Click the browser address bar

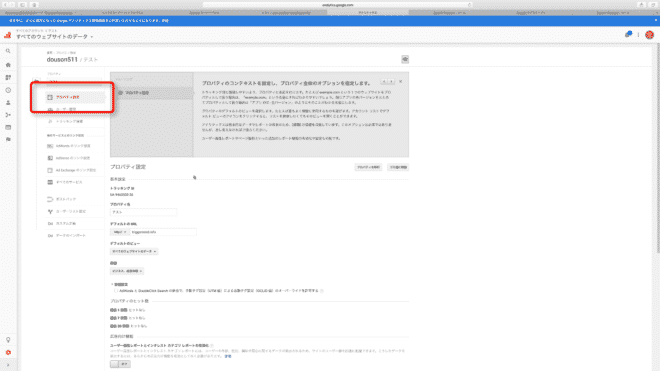(338, 5)
